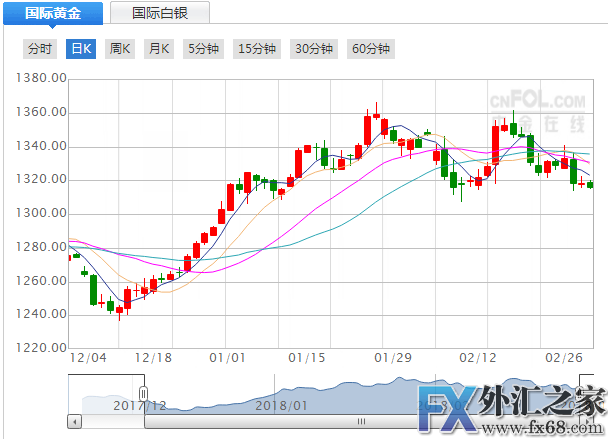
Task: Choose the 30分钟 interval
Action: coord(313,49)
